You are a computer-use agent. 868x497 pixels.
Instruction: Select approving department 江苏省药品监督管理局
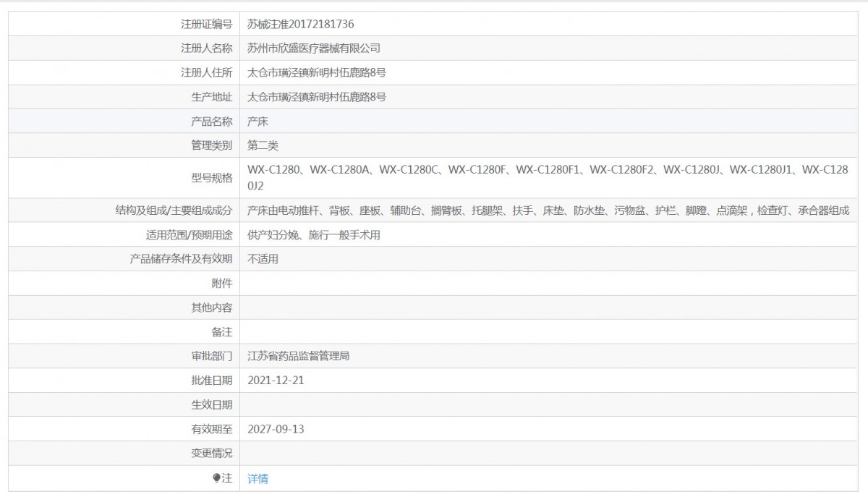coord(299,356)
